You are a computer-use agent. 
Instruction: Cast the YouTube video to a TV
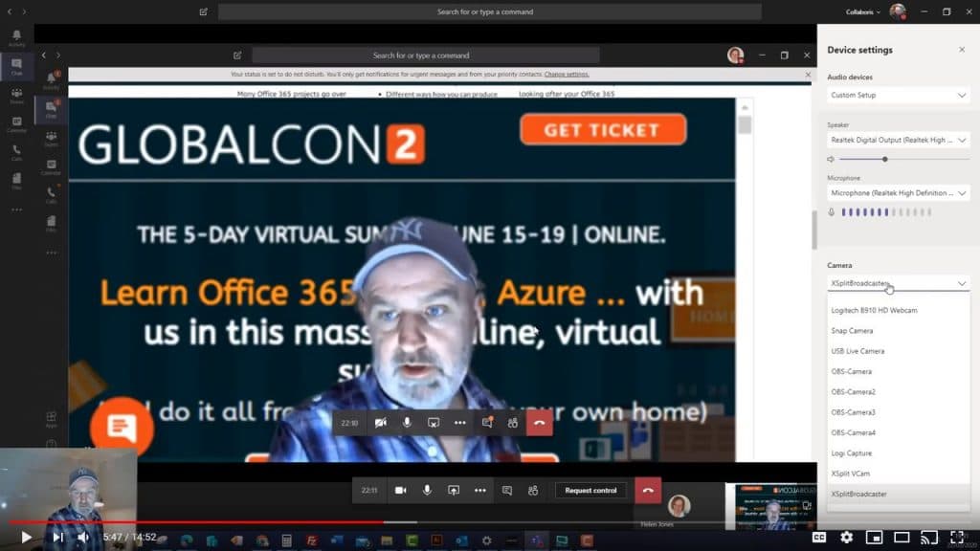pyautogui.click(x=929, y=538)
